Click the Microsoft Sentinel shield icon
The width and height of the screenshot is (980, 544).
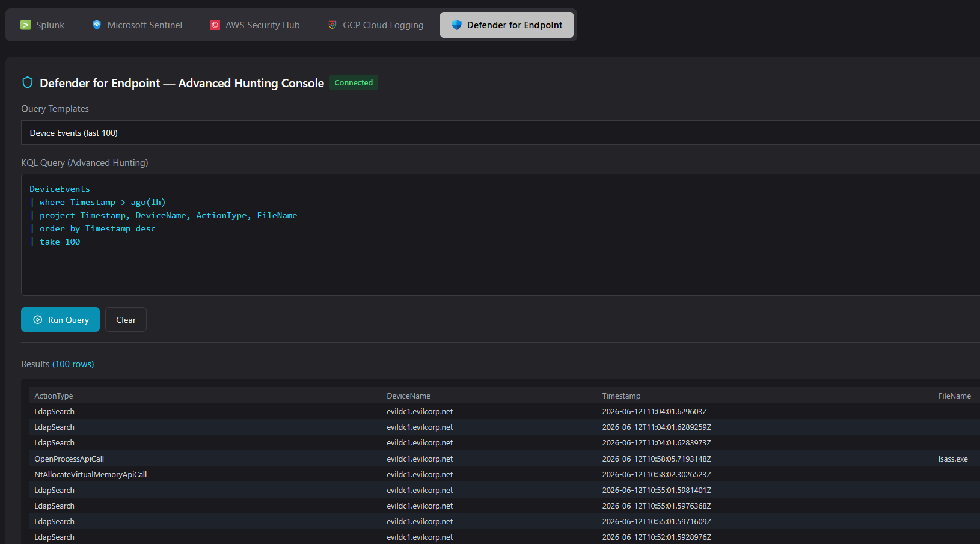click(97, 25)
